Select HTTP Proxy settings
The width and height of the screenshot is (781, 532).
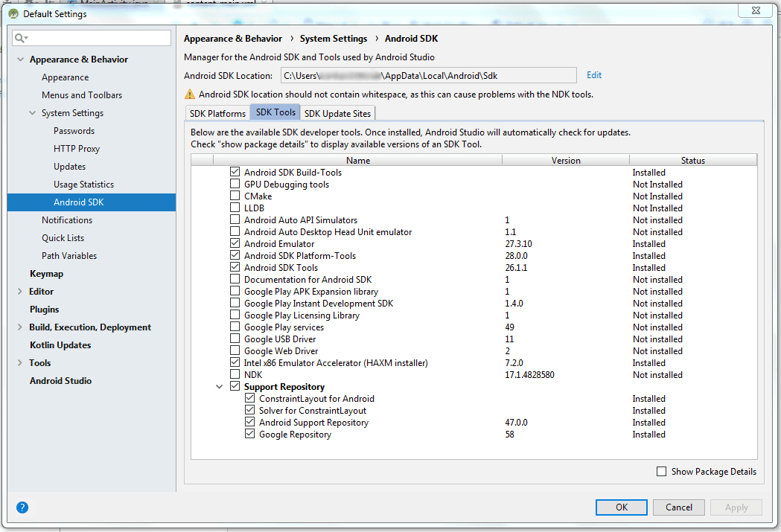pyautogui.click(x=77, y=149)
